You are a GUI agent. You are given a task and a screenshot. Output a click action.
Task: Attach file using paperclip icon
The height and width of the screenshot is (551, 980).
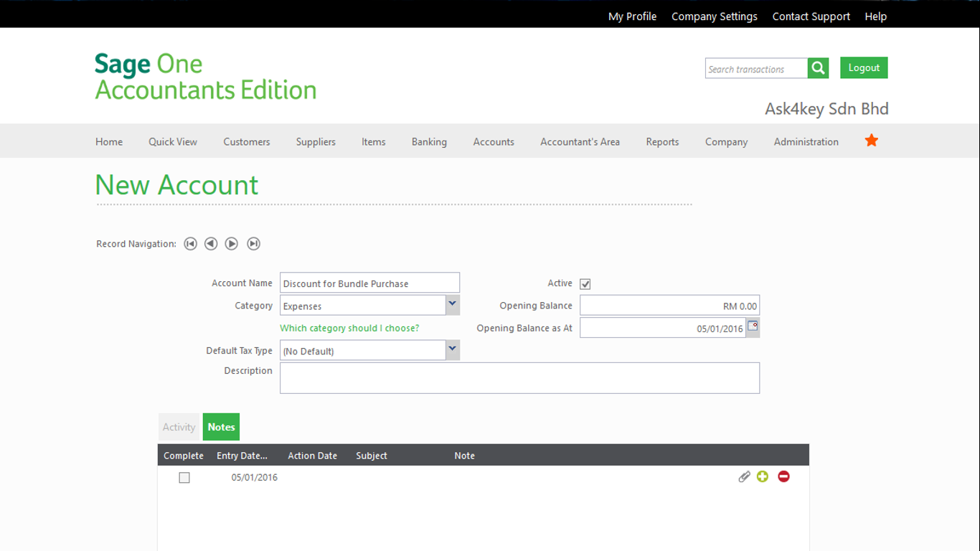[x=744, y=476]
